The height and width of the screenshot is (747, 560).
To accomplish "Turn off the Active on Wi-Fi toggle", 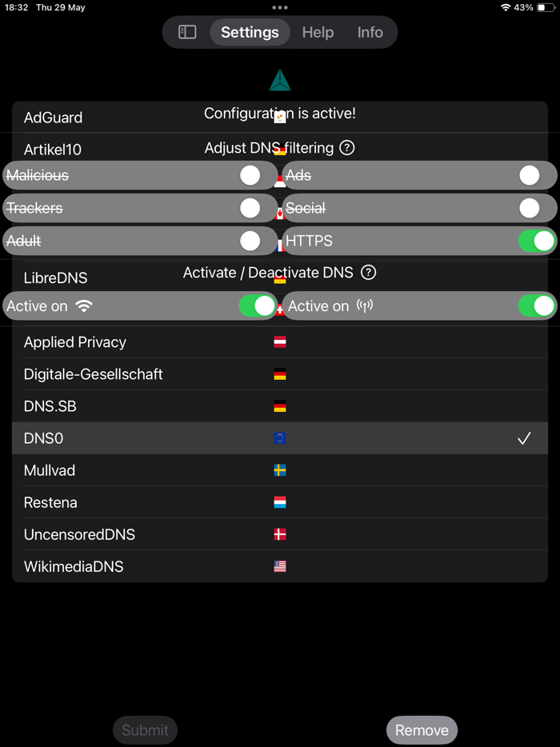I will click(x=257, y=306).
